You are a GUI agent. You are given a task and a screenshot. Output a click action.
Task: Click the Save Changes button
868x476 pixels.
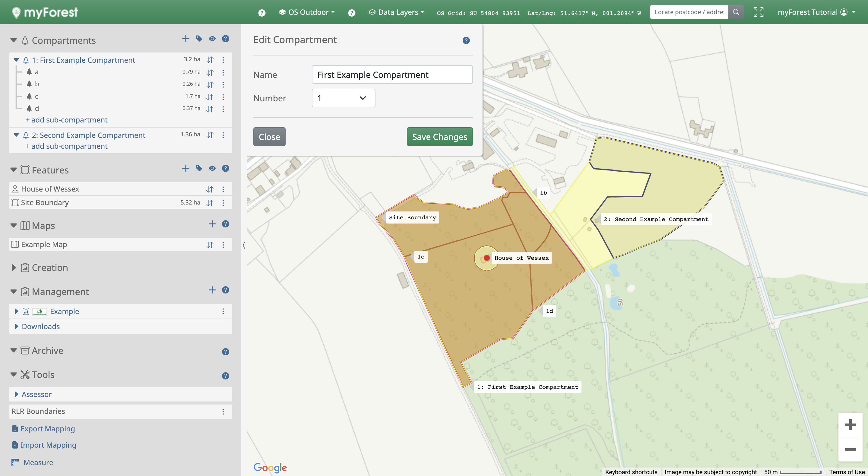(439, 137)
